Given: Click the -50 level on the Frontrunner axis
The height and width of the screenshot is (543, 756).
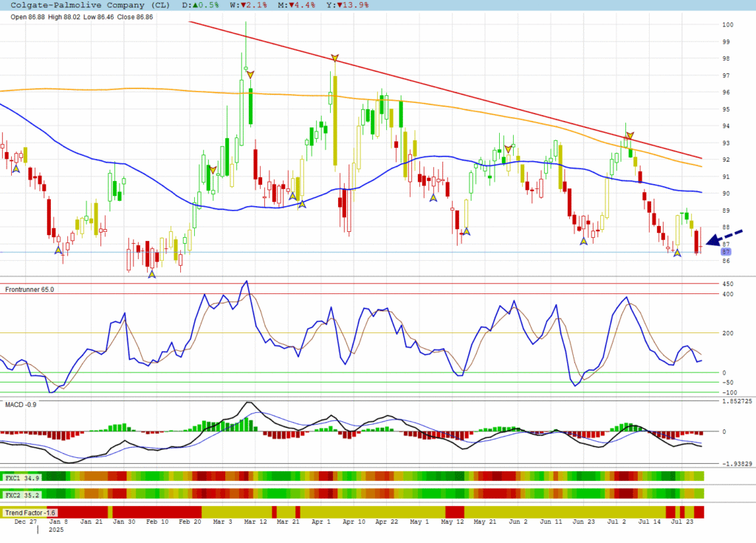Looking at the screenshot, I should pyautogui.click(x=727, y=382).
